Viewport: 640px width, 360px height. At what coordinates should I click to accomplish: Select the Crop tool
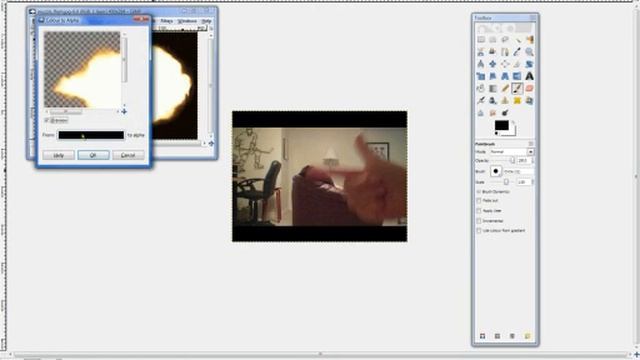tap(517, 64)
